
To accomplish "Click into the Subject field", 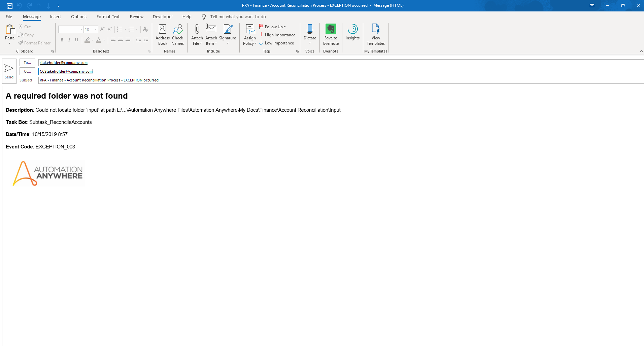I will pyautogui.click(x=337, y=80).
